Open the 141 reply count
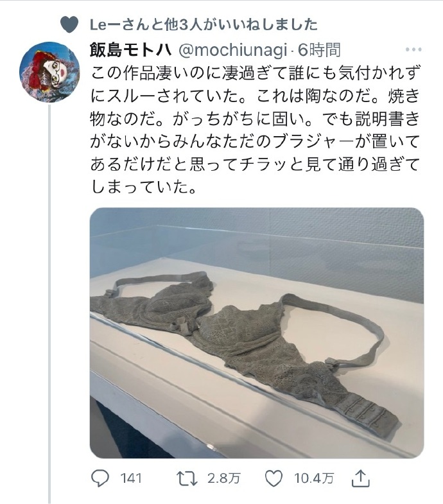 131,478
